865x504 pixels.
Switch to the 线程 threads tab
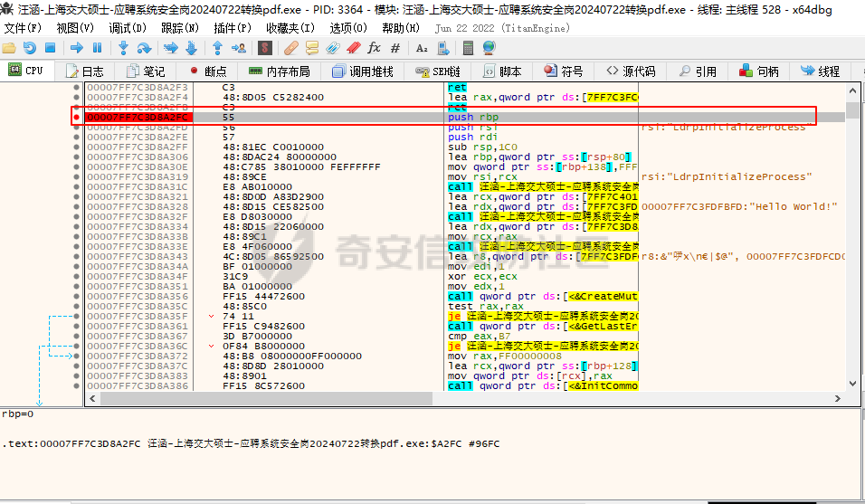click(x=821, y=71)
